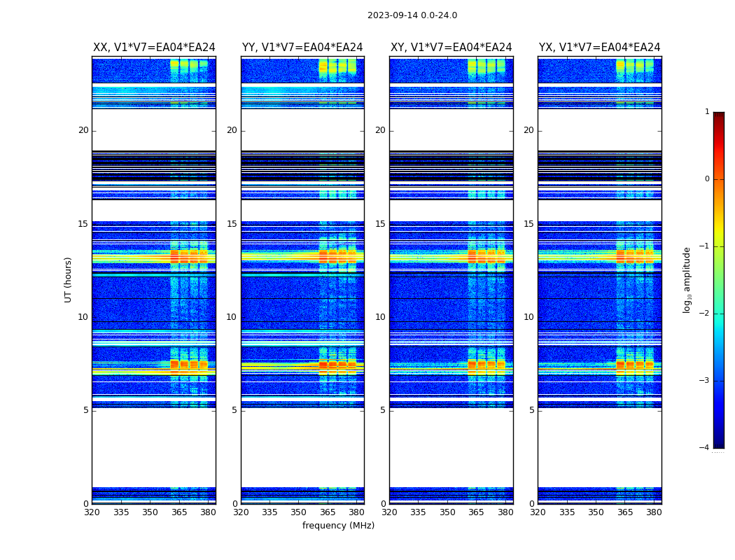735x560 pixels.
Task: Click the XX, V1*V7=EA04*EA24 panel title
Action: pos(154,48)
